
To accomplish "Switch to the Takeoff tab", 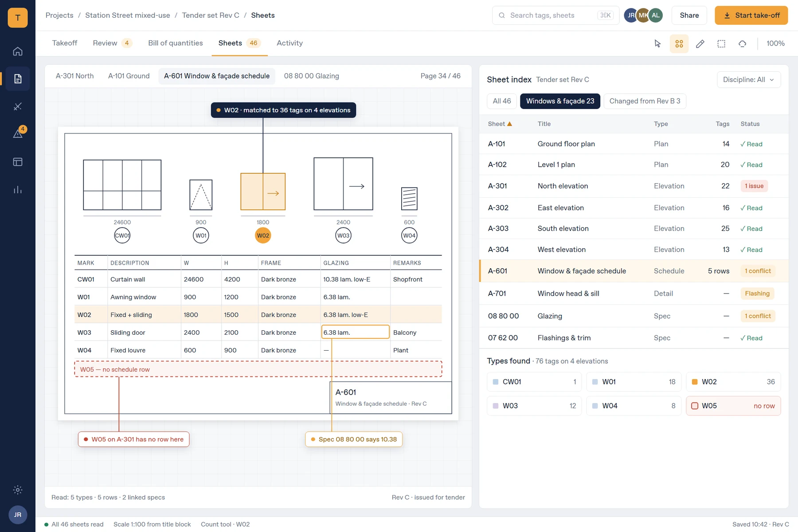I will pos(65,43).
